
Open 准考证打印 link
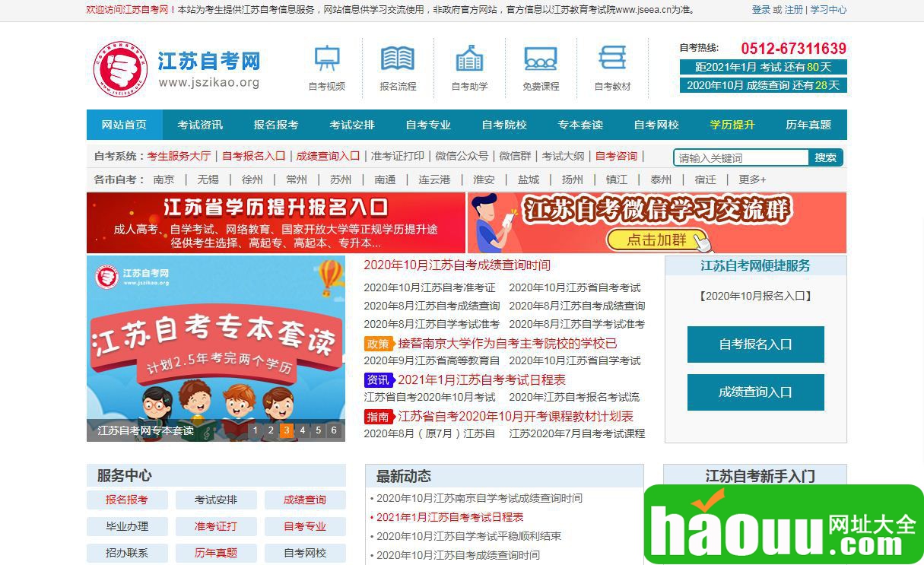(x=398, y=156)
